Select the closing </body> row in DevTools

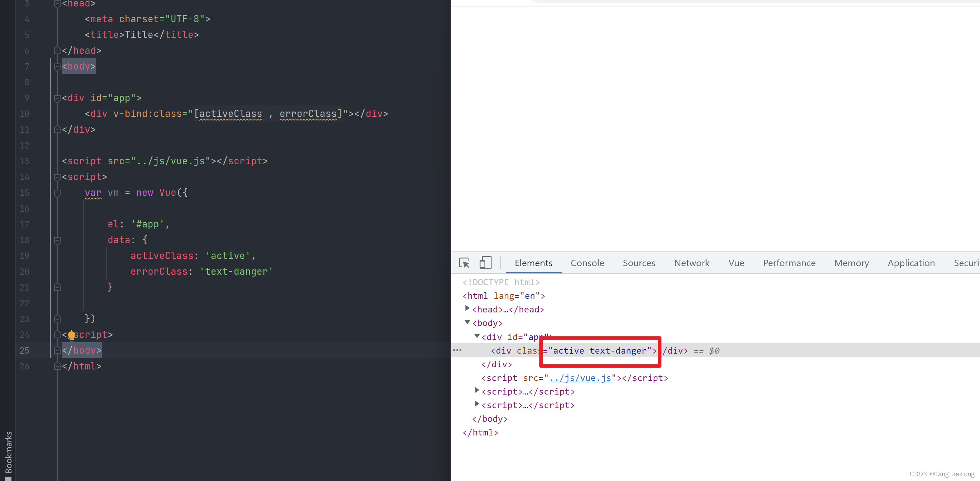[x=489, y=419]
